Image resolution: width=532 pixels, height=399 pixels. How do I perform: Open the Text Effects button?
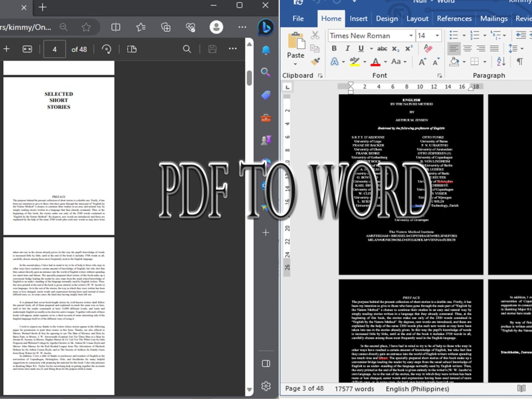coord(335,61)
